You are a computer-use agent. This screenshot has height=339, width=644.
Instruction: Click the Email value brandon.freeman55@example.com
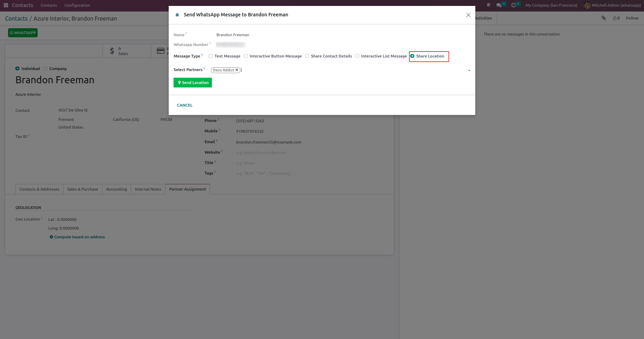click(269, 142)
